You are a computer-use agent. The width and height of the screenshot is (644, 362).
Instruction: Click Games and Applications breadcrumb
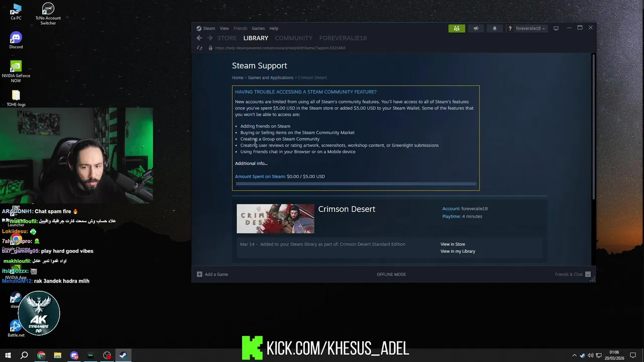[271, 77]
